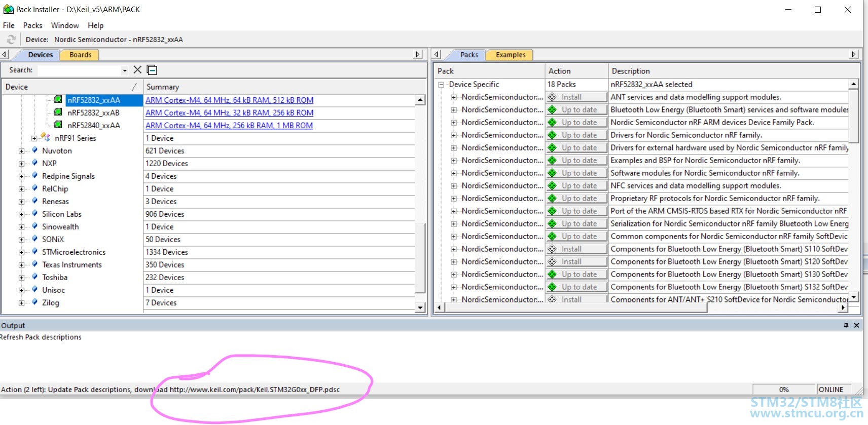Install the ANT services pack
Screen dimensions: 868x425
pos(576,97)
